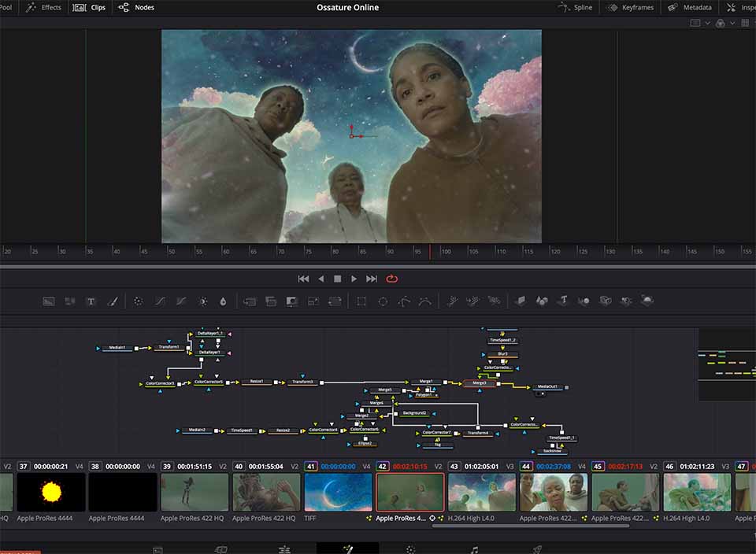The image size is (756, 554).
Task: Select clip 43 thumbnail
Action: pyautogui.click(x=482, y=492)
